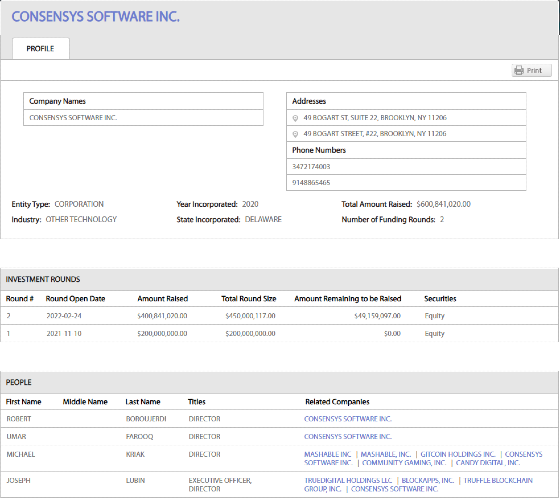Open Umar Farooq's Consensys Software Inc. link
560x500 pixels.
click(x=348, y=436)
